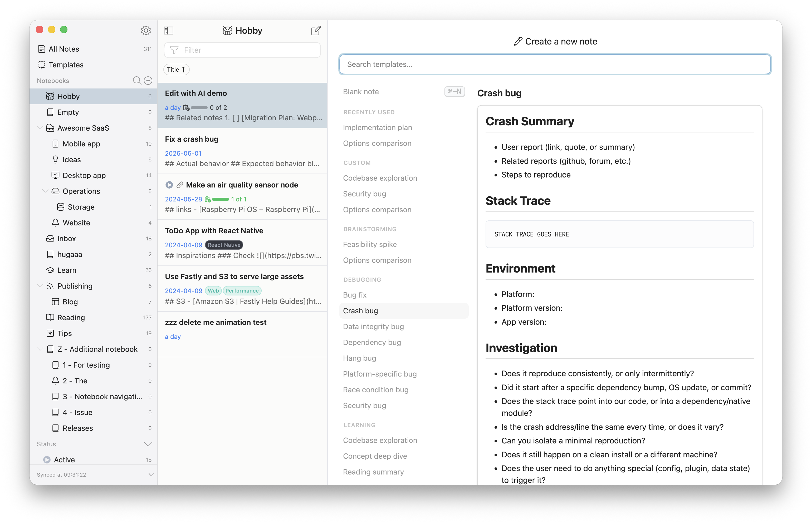Open the ToDo App with React Native note
This screenshot has height=524, width=812.
tap(242, 243)
